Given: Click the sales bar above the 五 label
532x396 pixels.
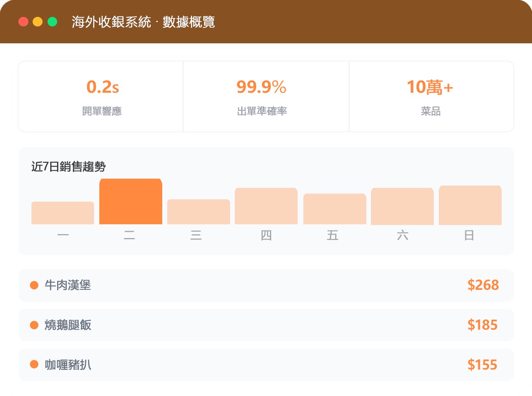Looking at the screenshot, I should pos(335,209).
